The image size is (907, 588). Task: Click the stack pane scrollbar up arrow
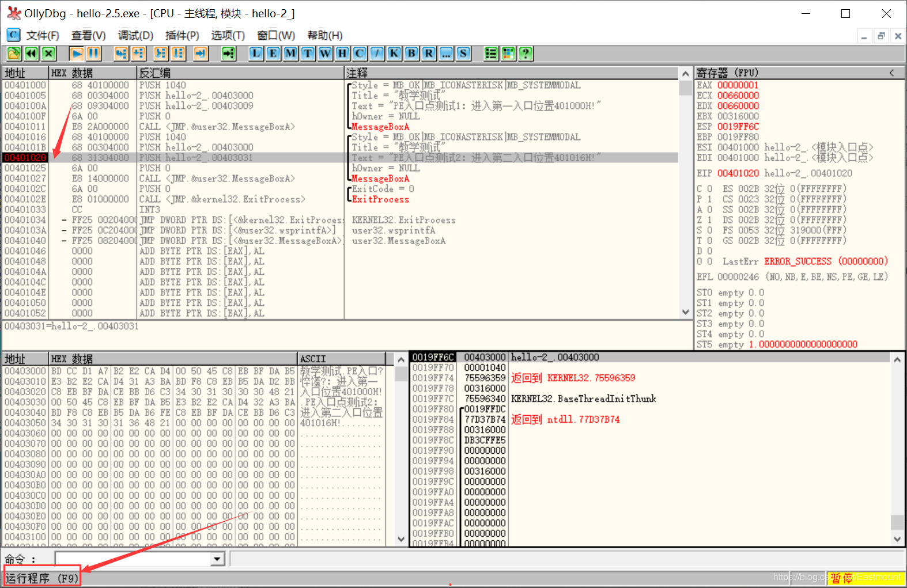tap(897, 359)
